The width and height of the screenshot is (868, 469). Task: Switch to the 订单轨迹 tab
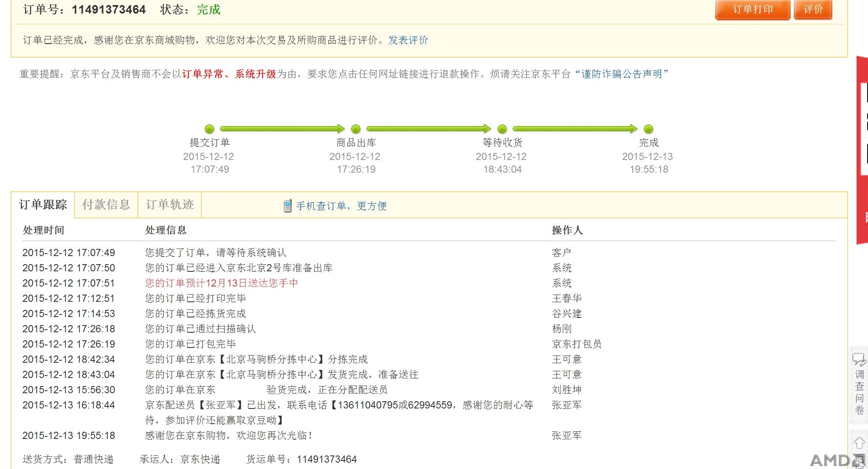(170, 205)
